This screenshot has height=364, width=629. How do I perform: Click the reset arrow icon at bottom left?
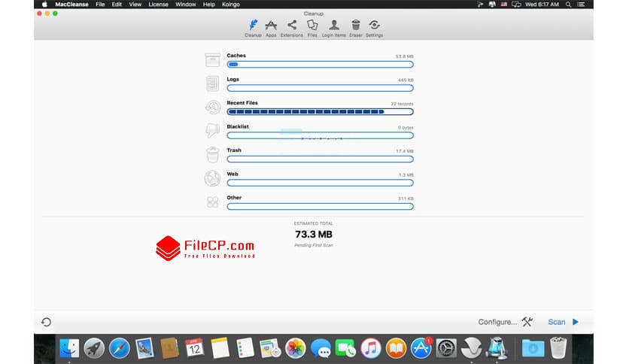pyautogui.click(x=47, y=322)
